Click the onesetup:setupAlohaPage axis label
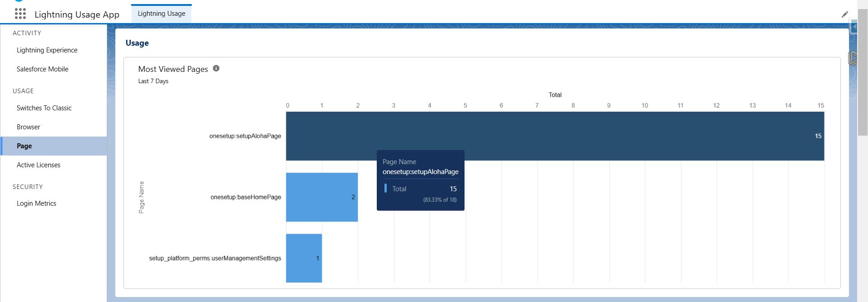This screenshot has width=868, height=302. point(245,136)
